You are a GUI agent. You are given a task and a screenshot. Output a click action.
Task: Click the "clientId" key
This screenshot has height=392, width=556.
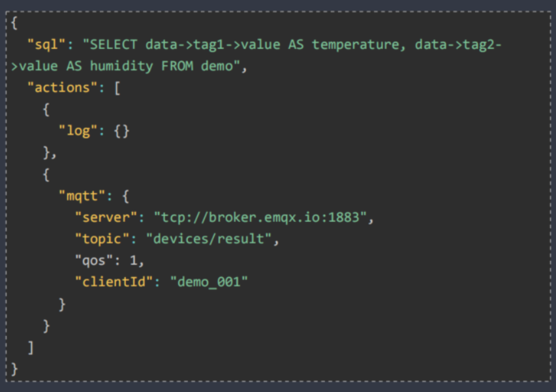pyautogui.click(x=114, y=282)
